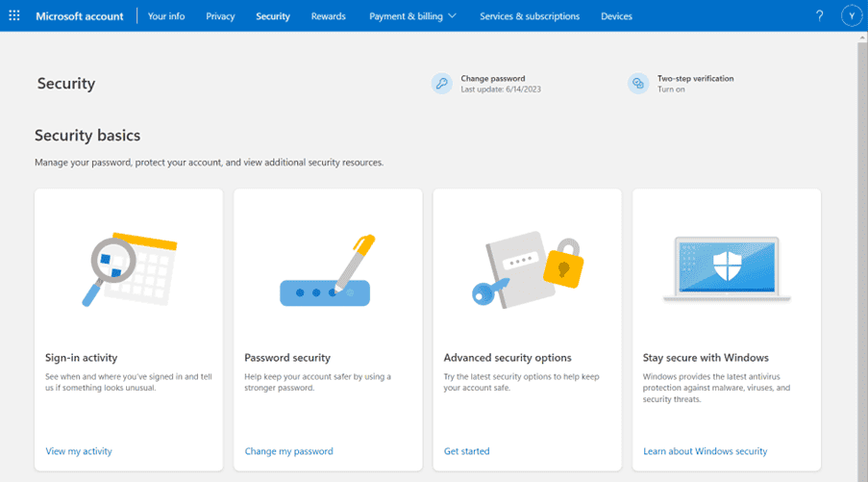Click the Advanced security options heading

point(508,358)
